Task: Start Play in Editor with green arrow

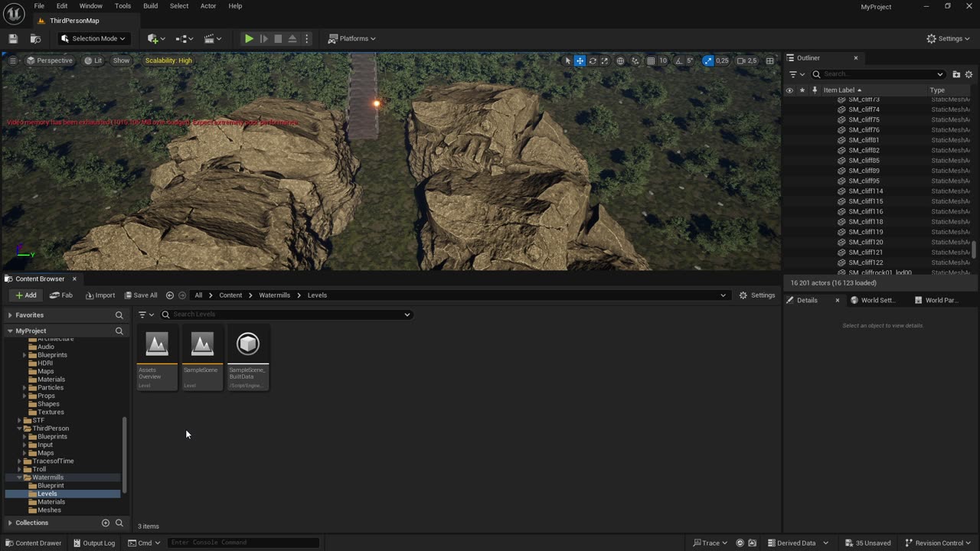Action: coord(249,38)
